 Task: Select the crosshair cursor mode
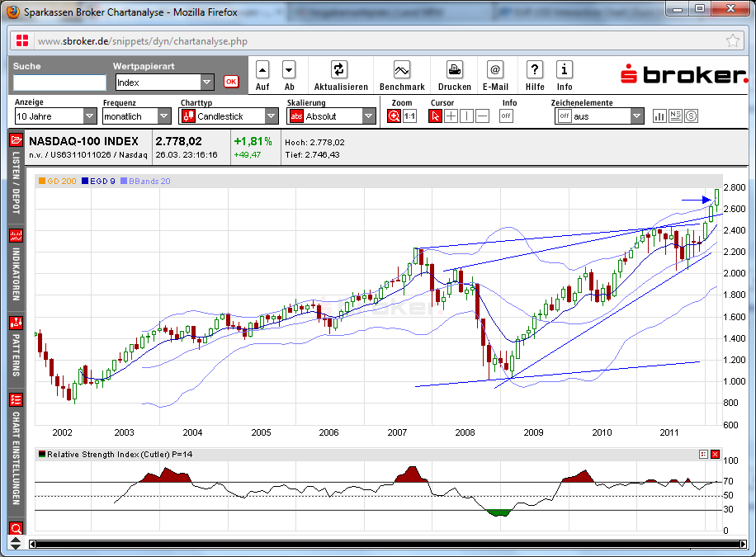click(451, 116)
